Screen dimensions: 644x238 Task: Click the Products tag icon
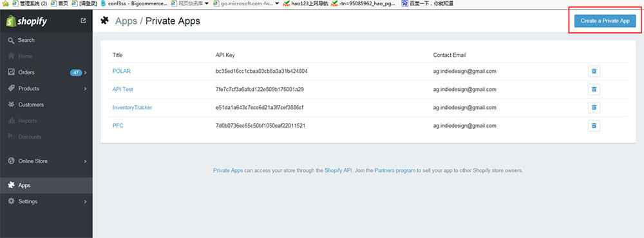[11, 88]
